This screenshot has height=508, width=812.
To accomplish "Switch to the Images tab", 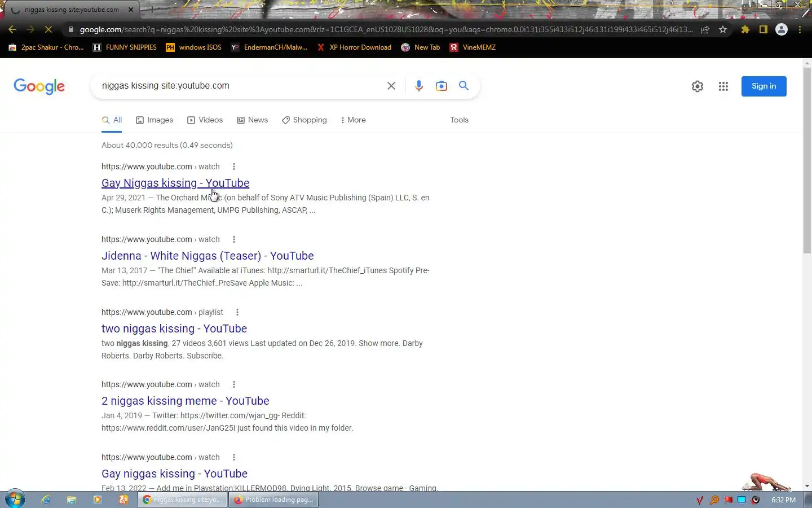I will tap(155, 120).
